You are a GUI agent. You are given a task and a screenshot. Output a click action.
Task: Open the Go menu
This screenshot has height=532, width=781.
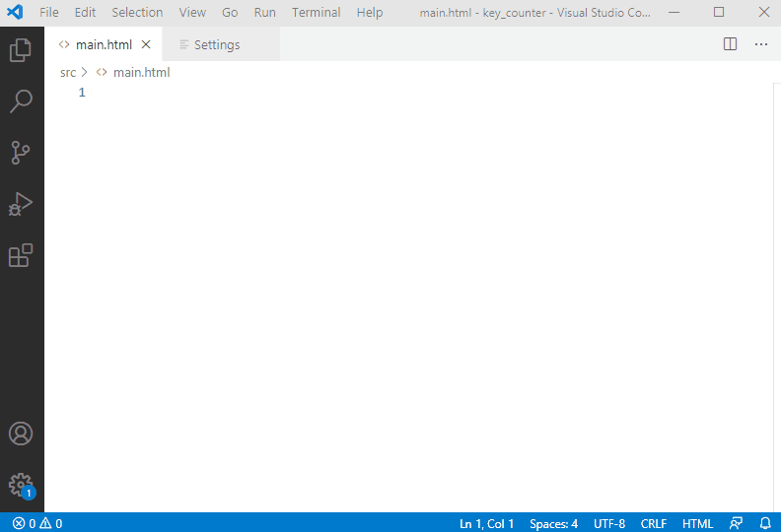tap(230, 12)
